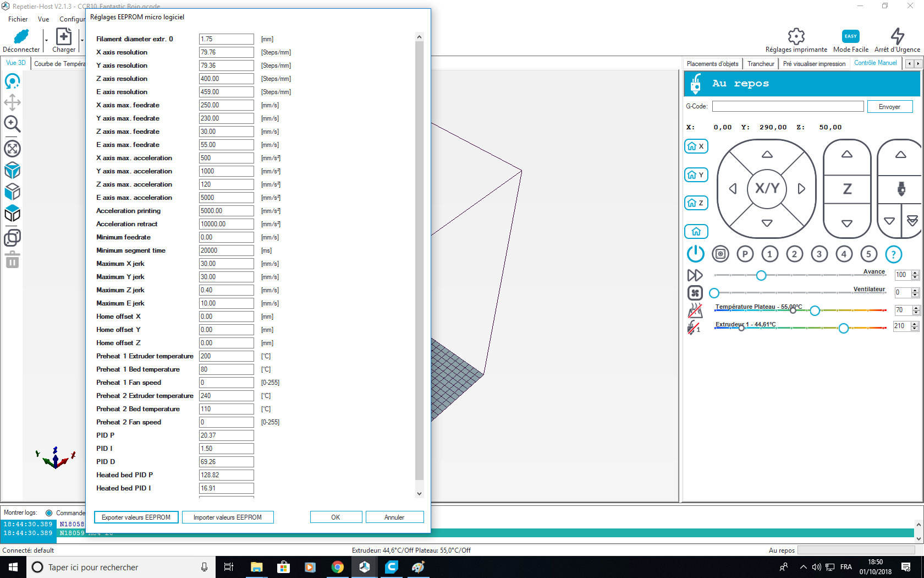Increase bed temperature stepper
Viewport: 924px width, 578px height.
(916, 308)
